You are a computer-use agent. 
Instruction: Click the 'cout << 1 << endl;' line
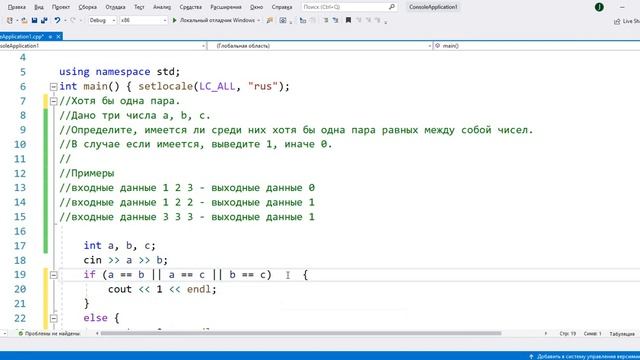click(x=162, y=289)
